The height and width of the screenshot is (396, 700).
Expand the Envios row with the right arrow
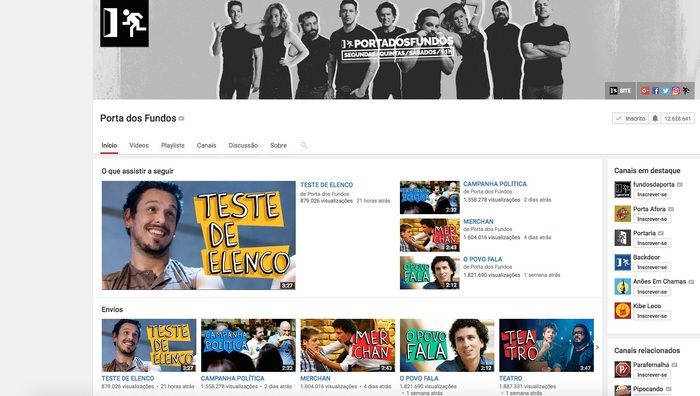click(x=597, y=347)
